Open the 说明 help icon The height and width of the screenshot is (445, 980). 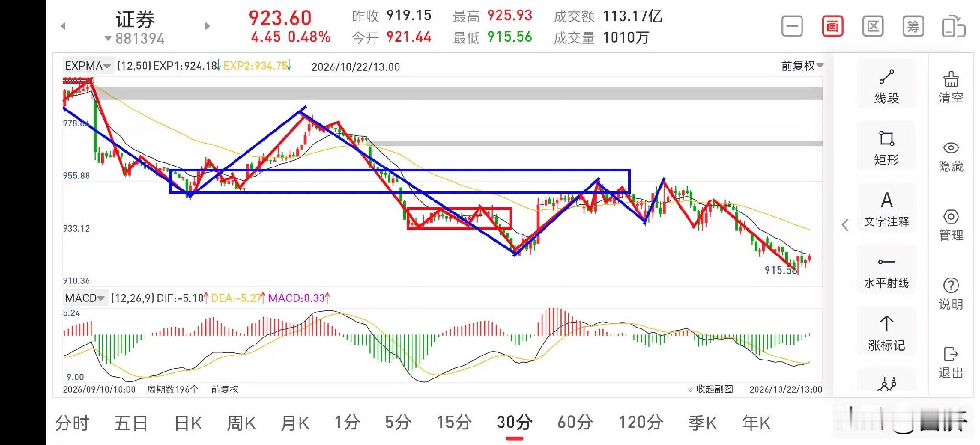(x=951, y=293)
